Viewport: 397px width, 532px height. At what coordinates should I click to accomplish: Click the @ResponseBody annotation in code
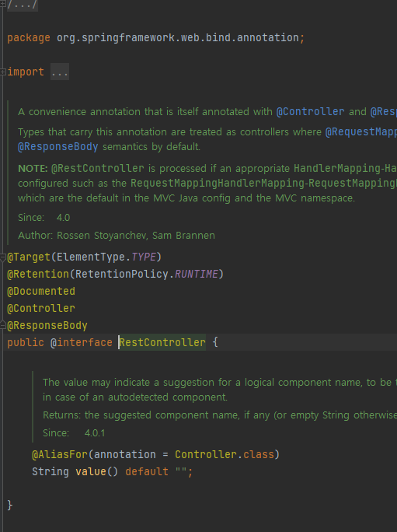coord(47,325)
